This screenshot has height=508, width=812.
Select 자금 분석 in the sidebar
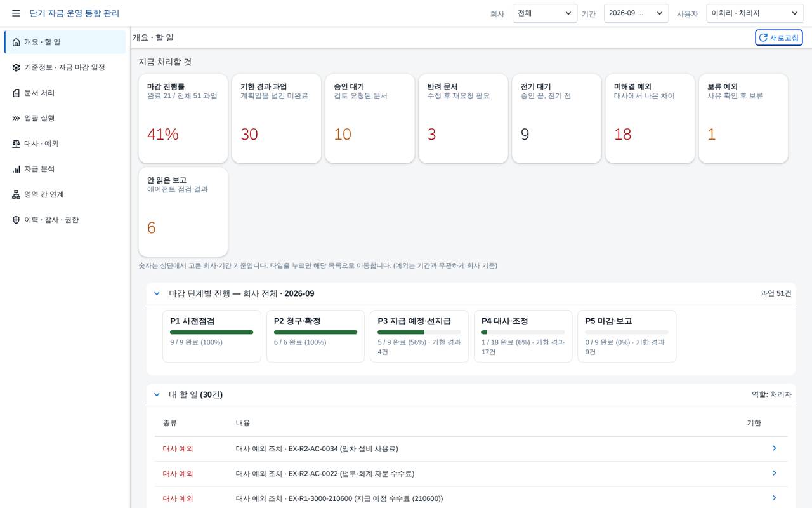(x=65, y=169)
